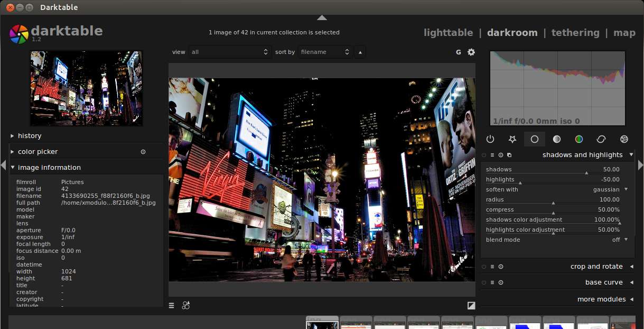Show active modules group (power icon)
The height and width of the screenshot is (329, 644).
[490, 139]
